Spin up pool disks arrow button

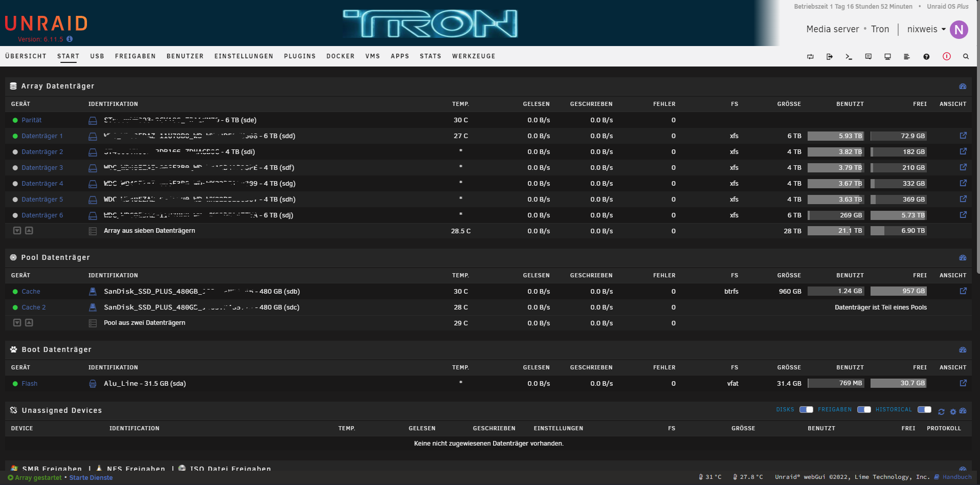coord(29,323)
